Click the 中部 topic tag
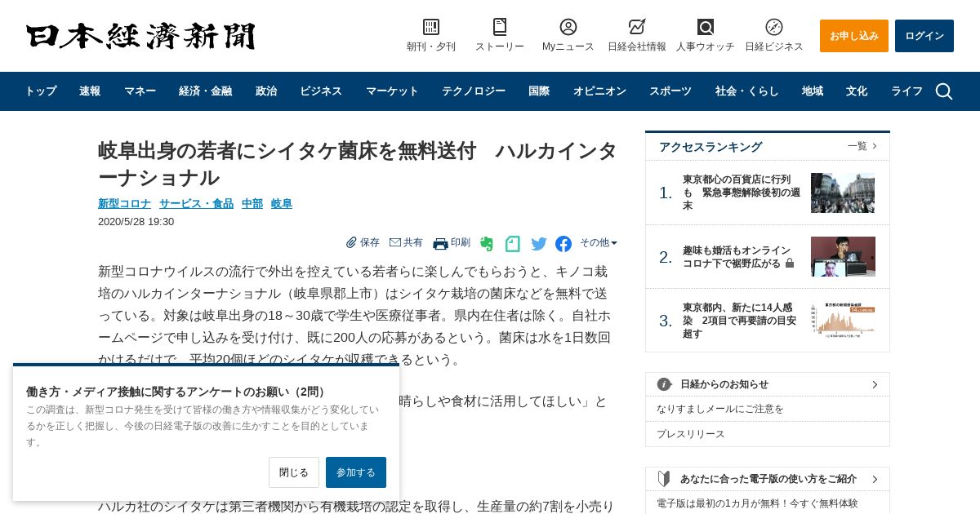This screenshot has width=980, height=514. 252,203
